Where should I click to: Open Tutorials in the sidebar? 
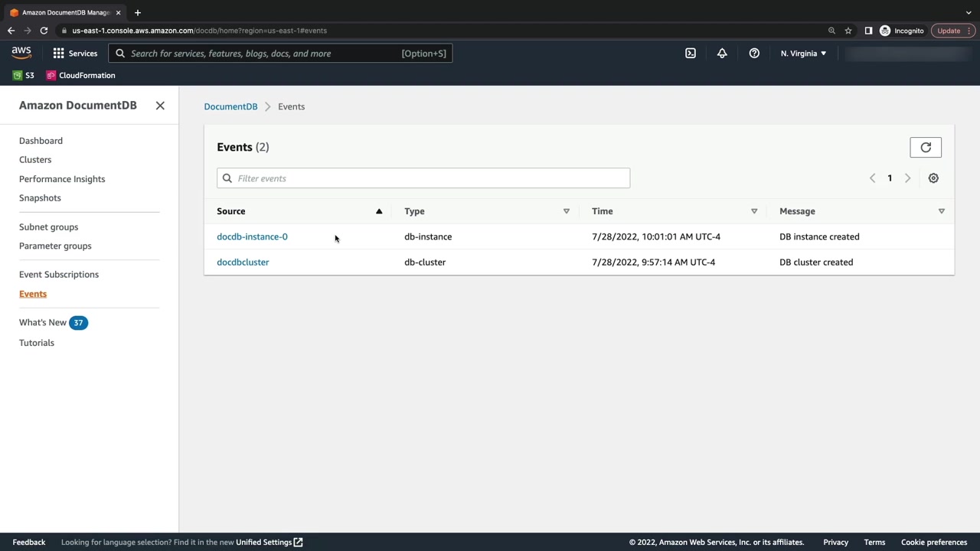click(x=37, y=343)
